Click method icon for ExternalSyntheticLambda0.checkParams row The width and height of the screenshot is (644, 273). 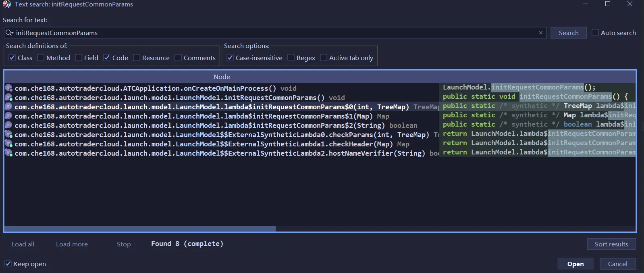pyautogui.click(x=9, y=135)
